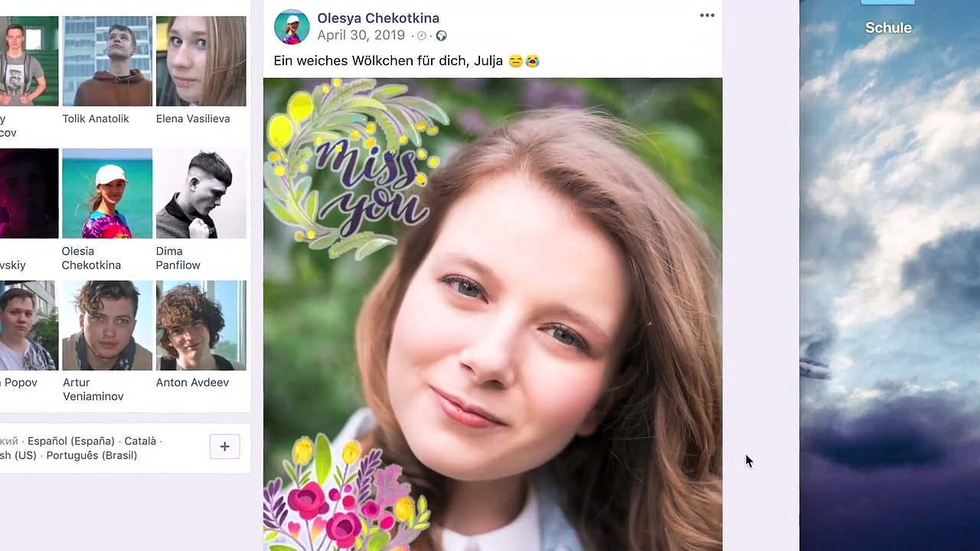The width and height of the screenshot is (980, 551).
Task: Open the author name Olesya Chekotkina
Action: (x=378, y=18)
